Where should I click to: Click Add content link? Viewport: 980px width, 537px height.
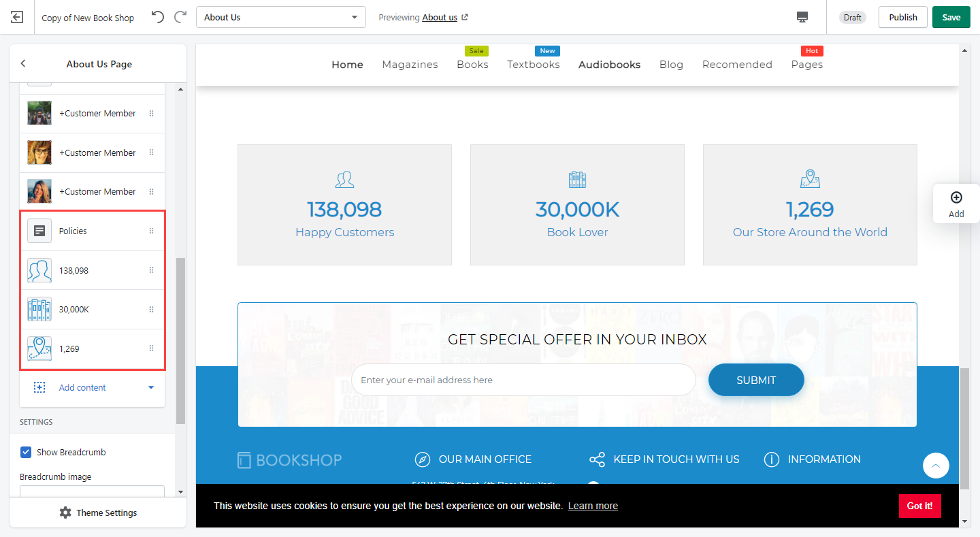pyautogui.click(x=82, y=387)
